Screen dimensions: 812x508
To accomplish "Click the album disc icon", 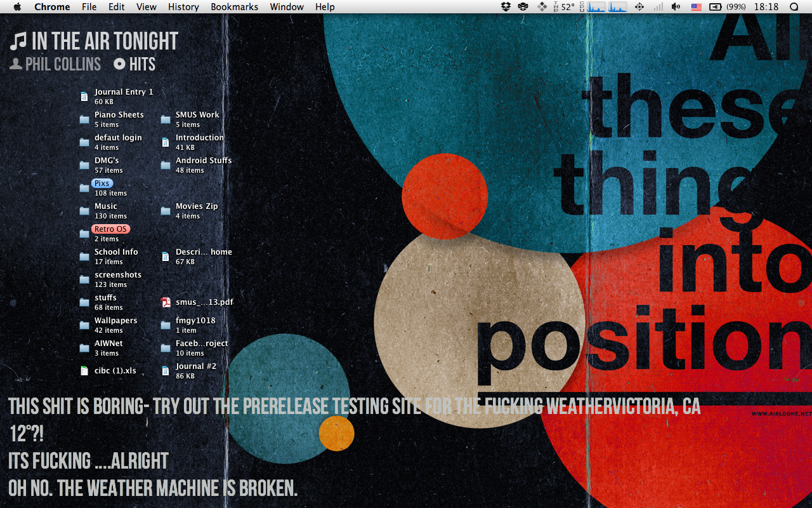I will tap(119, 63).
